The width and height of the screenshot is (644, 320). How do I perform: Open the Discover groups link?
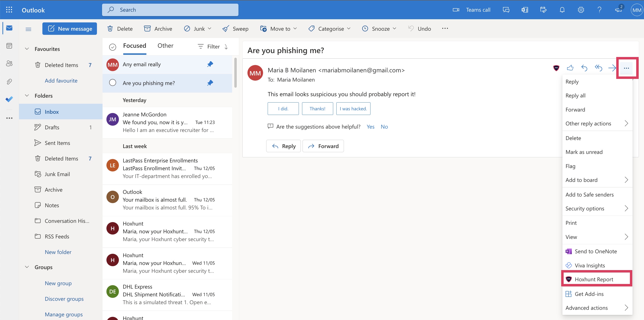pyautogui.click(x=64, y=299)
